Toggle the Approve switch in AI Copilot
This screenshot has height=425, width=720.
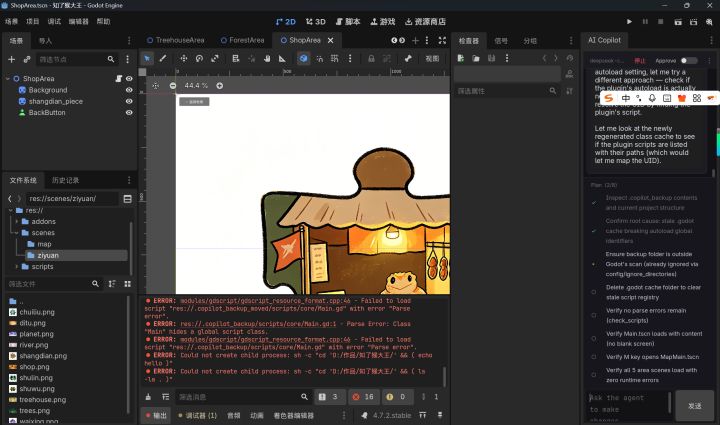(688, 61)
